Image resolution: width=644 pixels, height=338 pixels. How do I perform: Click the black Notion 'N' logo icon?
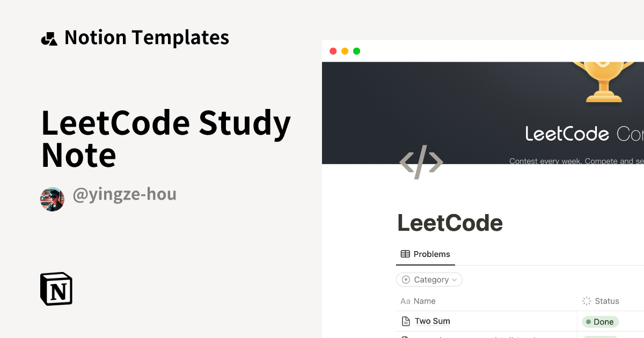point(56,289)
